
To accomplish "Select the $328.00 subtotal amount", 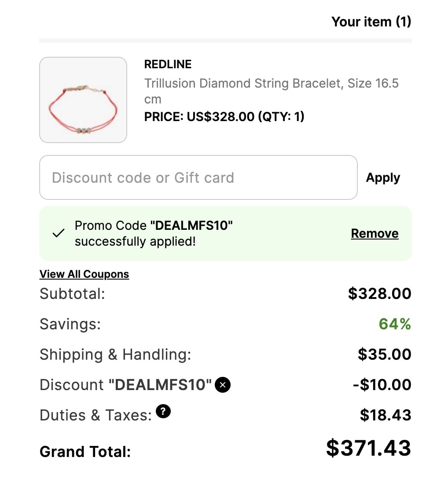I will coord(380,294).
